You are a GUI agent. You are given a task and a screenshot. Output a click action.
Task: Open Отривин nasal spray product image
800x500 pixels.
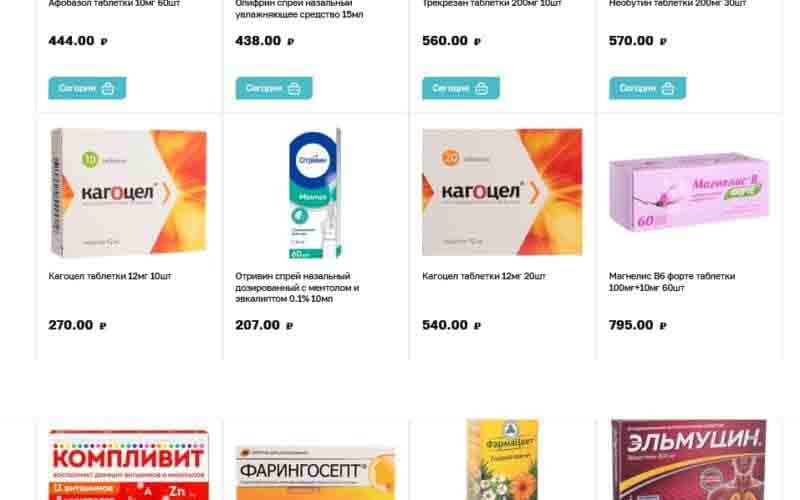(315, 193)
